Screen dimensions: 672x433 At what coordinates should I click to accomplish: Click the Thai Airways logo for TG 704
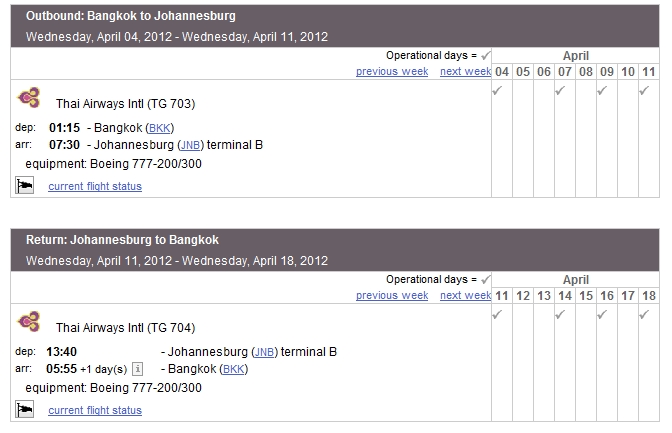coord(29,322)
